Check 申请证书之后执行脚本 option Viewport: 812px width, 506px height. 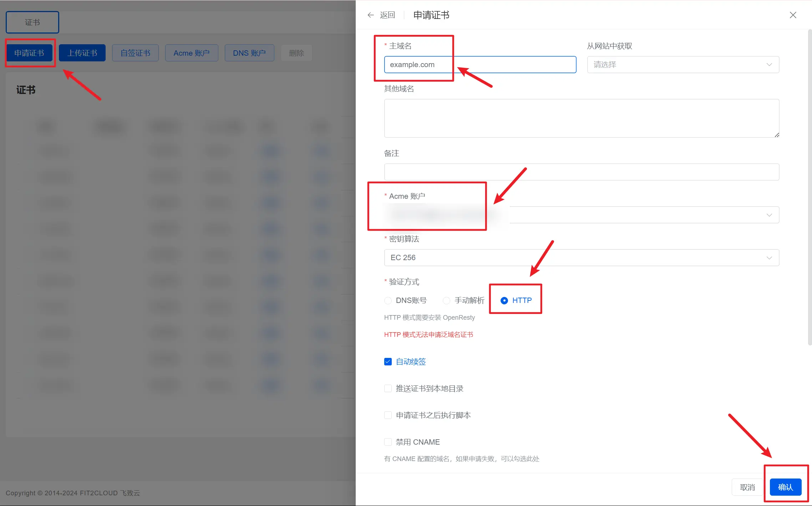(388, 415)
